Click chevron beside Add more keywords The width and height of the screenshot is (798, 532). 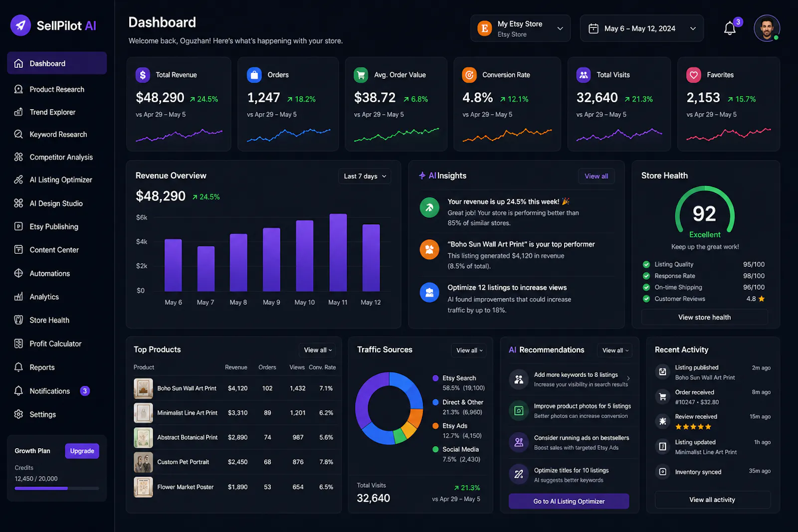click(x=628, y=378)
